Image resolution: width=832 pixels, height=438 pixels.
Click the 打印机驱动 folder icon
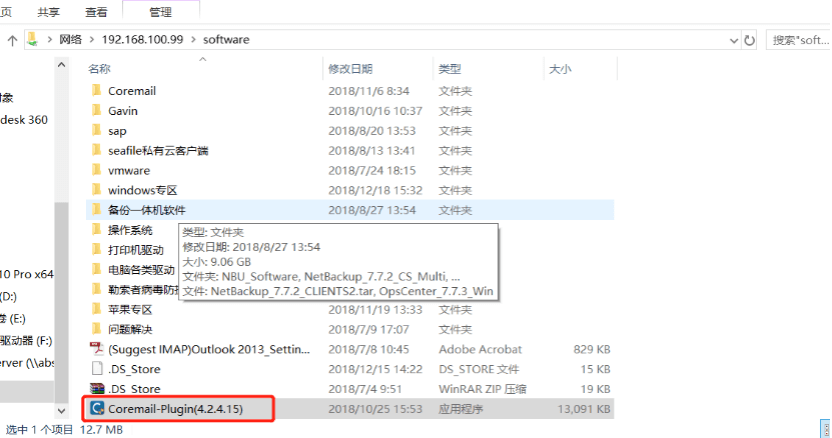(x=97, y=250)
